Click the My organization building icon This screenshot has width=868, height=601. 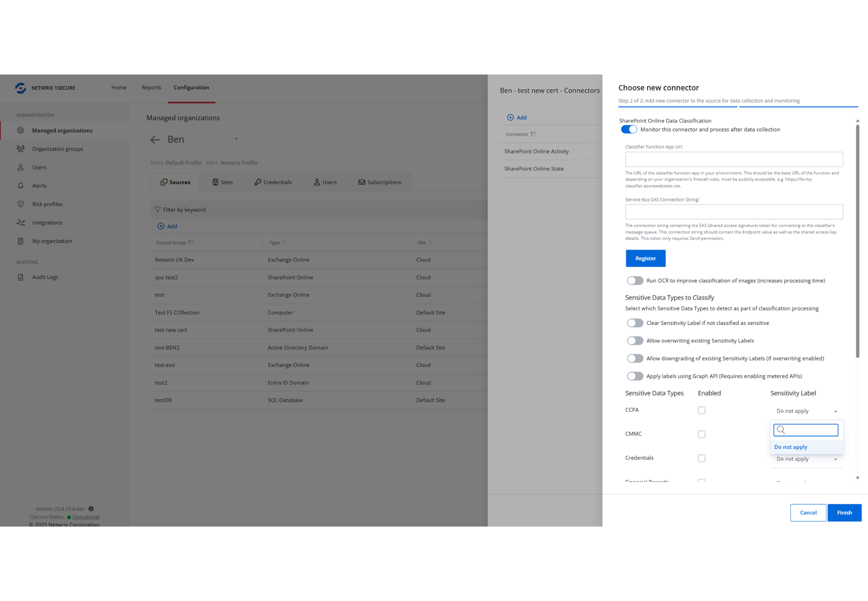coord(20,241)
